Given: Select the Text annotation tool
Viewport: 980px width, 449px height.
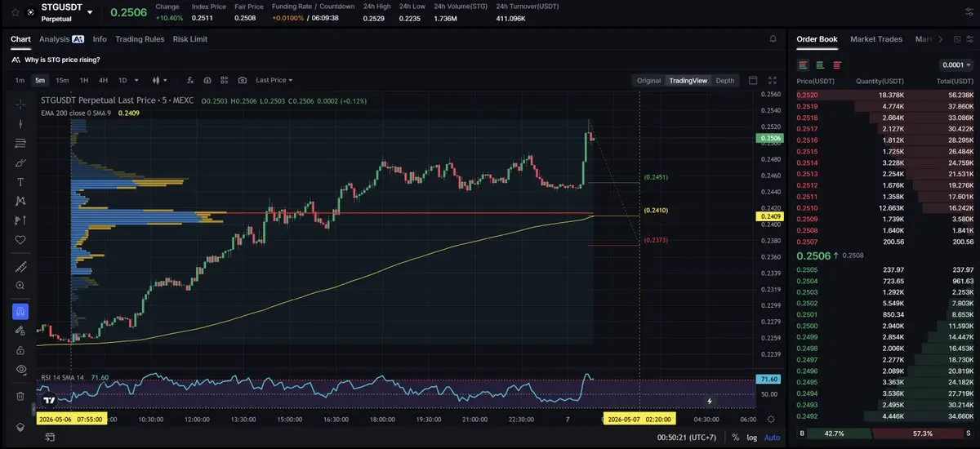Looking at the screenshot, I should [x=20, y=182].
